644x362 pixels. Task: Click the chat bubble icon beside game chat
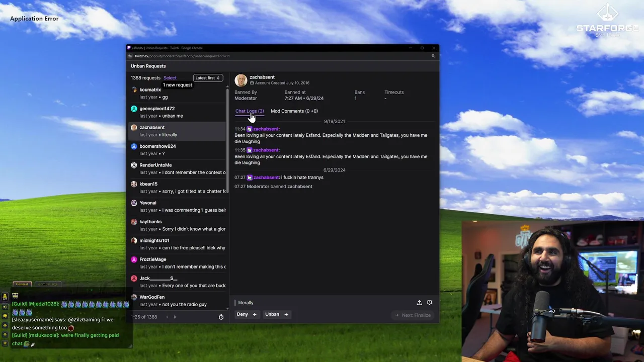tap(5, 316)
